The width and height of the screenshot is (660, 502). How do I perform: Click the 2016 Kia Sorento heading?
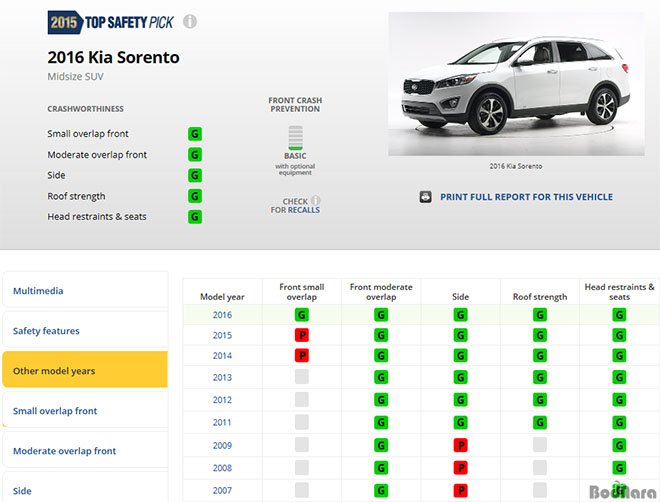113,57
